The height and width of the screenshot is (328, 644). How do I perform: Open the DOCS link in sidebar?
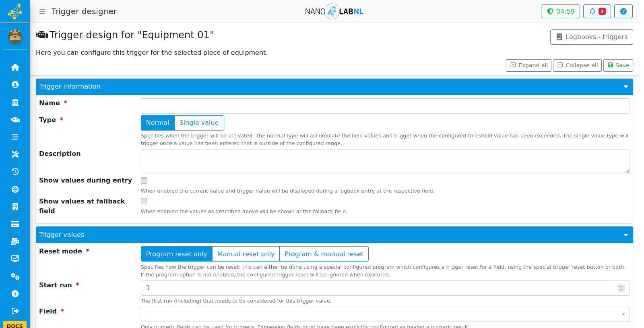(x=15, y=325)
